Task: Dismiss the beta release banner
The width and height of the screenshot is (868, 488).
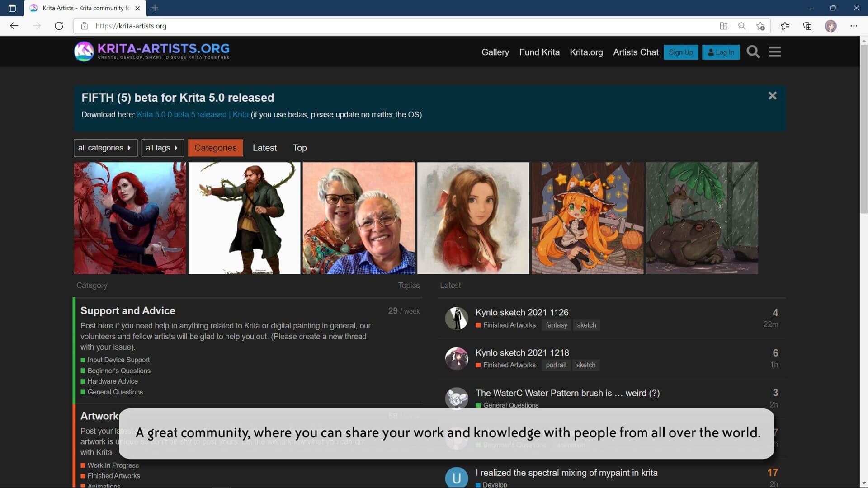Action: [x=772, y=96]
